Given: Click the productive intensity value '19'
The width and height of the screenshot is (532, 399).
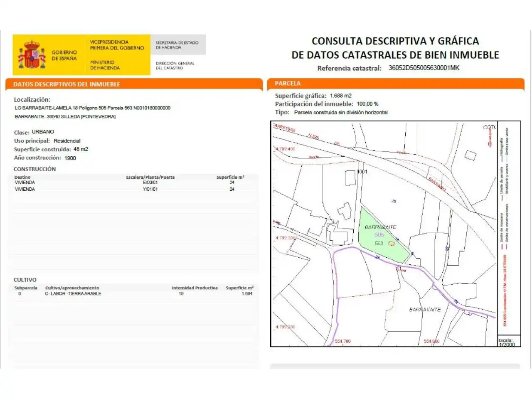Looking at the screenshot, I should (181, 293).
